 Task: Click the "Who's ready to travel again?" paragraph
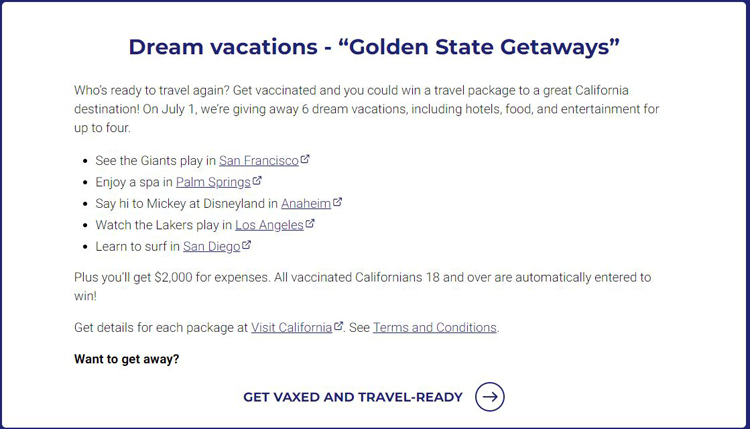(x=366, y=109)
